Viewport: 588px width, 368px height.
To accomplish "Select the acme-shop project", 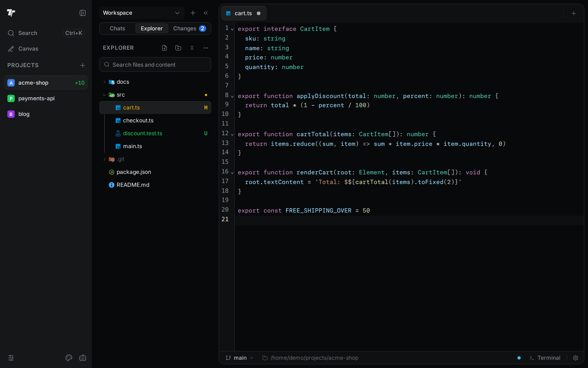I will pyautogui.click(x=46, y=83).
